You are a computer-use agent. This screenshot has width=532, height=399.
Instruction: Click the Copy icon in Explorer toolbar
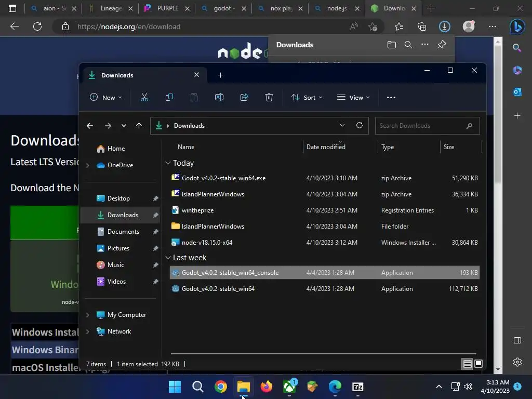click(x=169, y=97)
